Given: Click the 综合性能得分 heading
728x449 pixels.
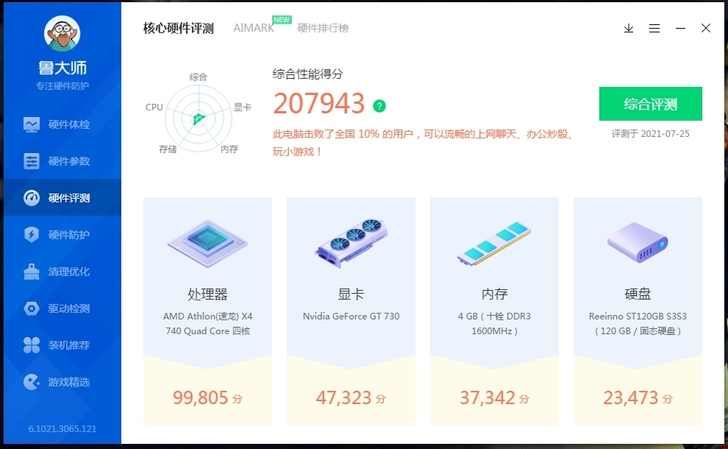Looking at the screenshot, I should [308, 74].
